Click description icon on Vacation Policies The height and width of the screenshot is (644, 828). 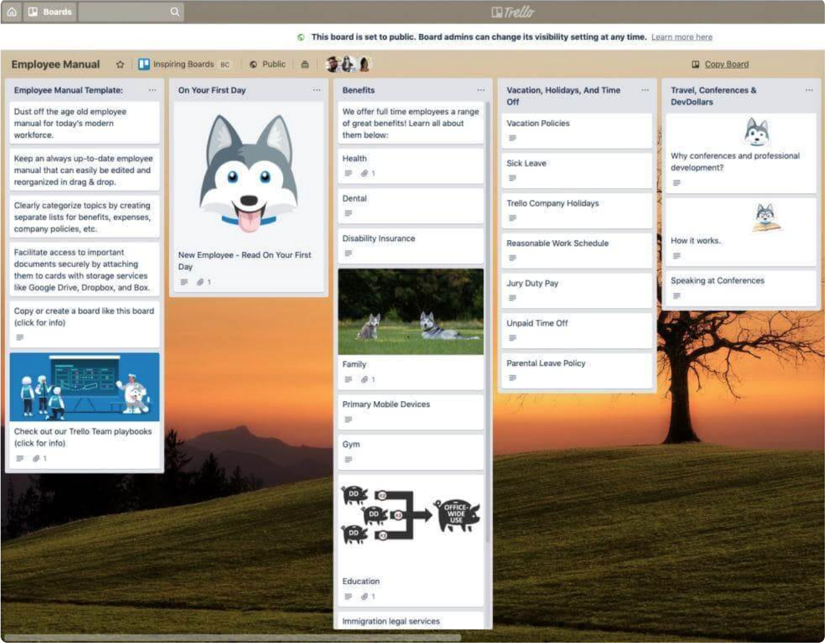point(513,138)
